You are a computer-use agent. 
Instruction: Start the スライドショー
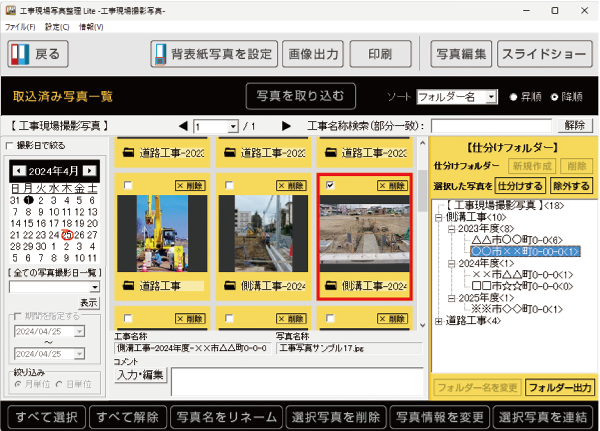click(x=545, y=54)
